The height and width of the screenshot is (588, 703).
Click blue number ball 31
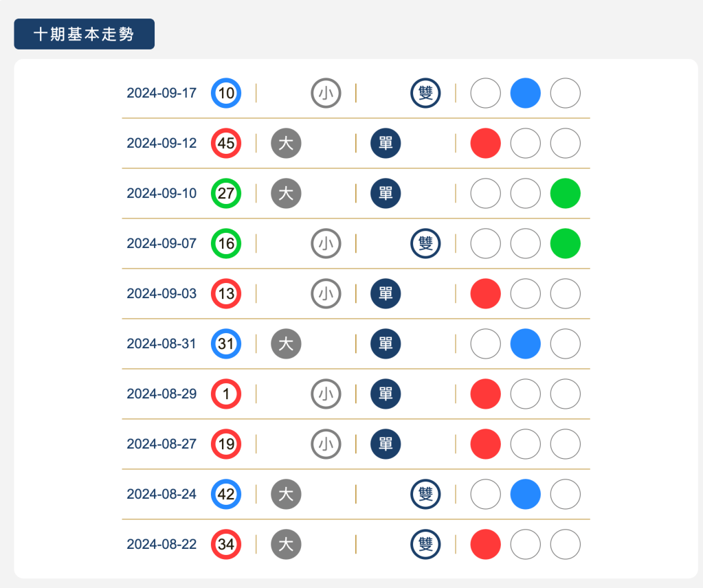226,344
